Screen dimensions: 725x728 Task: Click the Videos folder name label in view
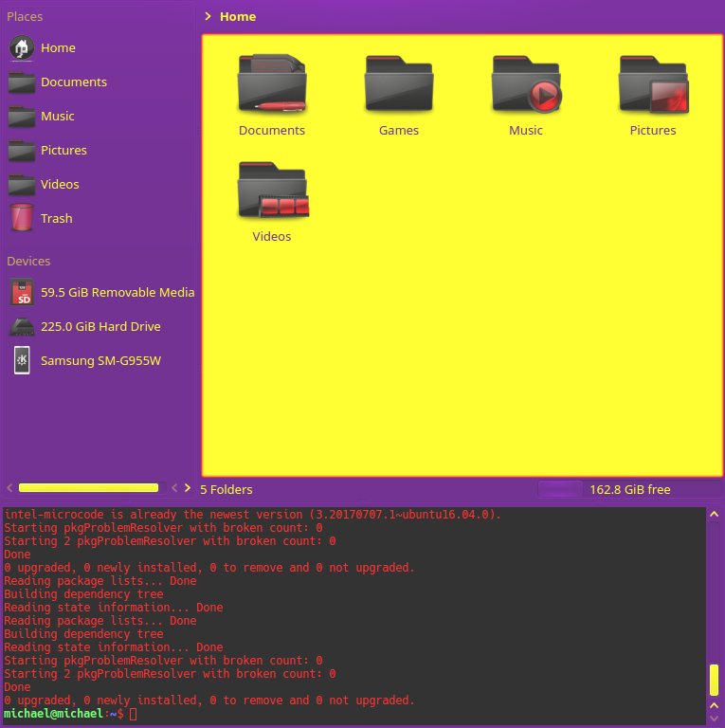click(272, 236)
